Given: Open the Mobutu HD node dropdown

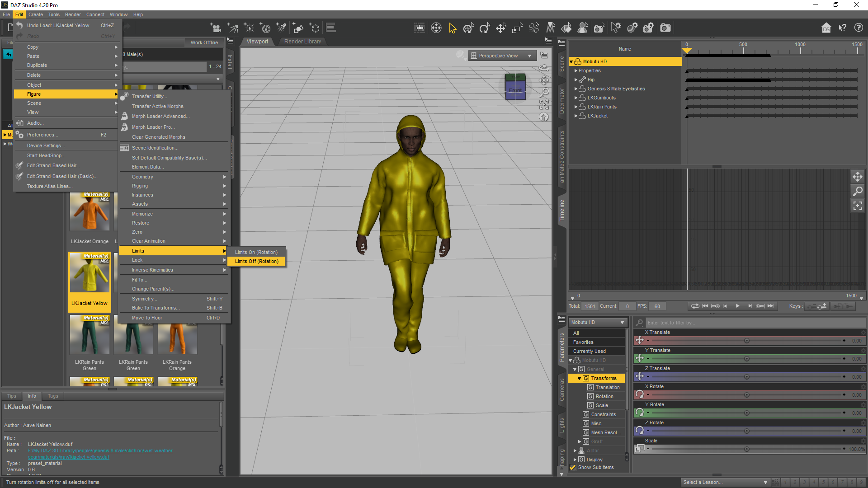Looking at the screenshot, I should [597, 323].
